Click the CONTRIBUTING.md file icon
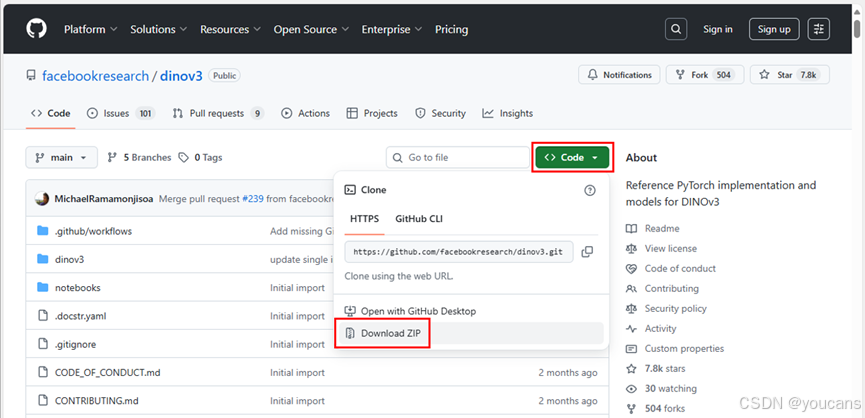The width and height of the screenshot is (865, 418). click(43, 400)
